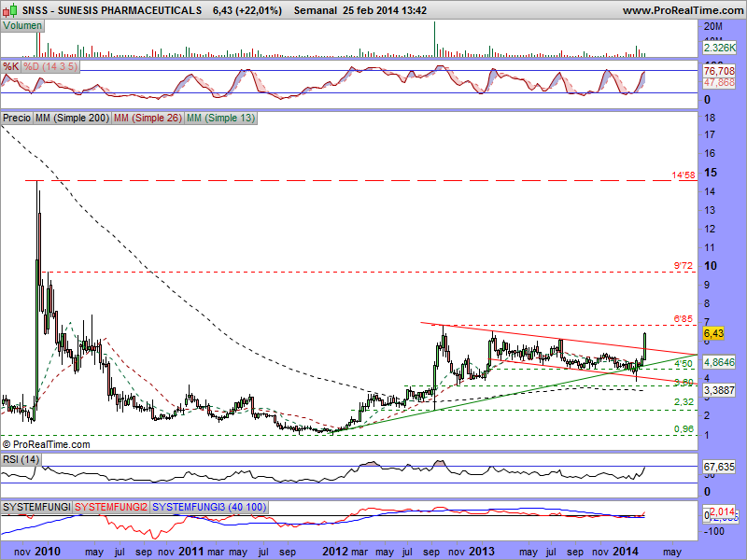Select the red 2,014 SYSTEMFUNGI value
Viewport: 747px width, 560px height.
click(x=723, y=511)
